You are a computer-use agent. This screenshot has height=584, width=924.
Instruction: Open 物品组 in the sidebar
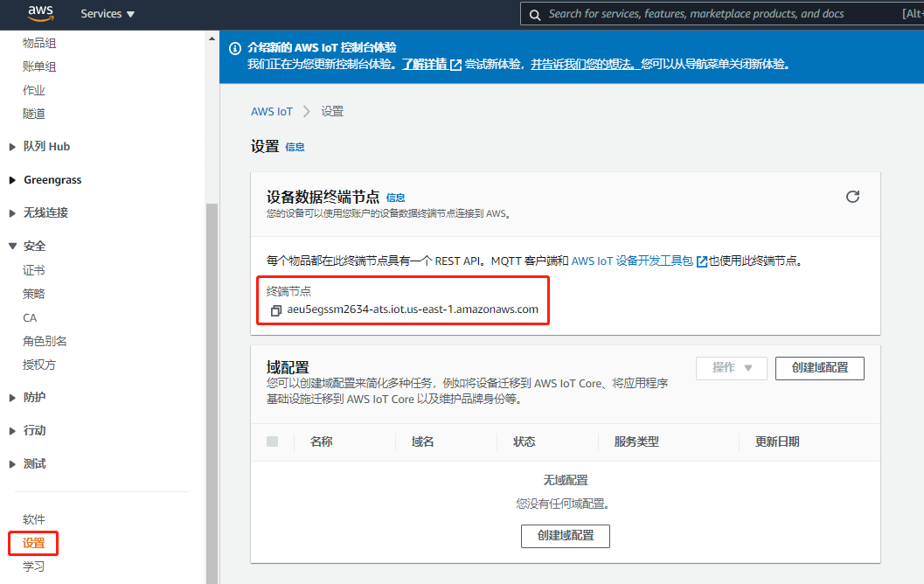tap(39, 43)
